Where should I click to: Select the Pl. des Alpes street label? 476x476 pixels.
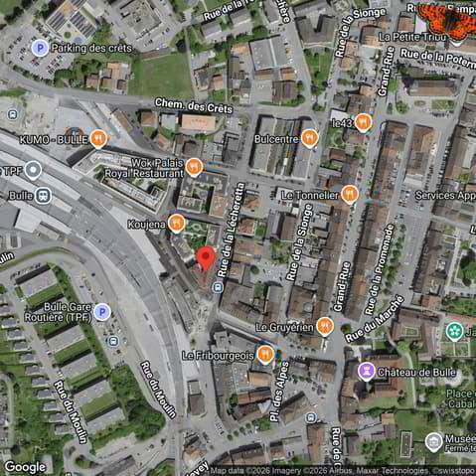279,392
